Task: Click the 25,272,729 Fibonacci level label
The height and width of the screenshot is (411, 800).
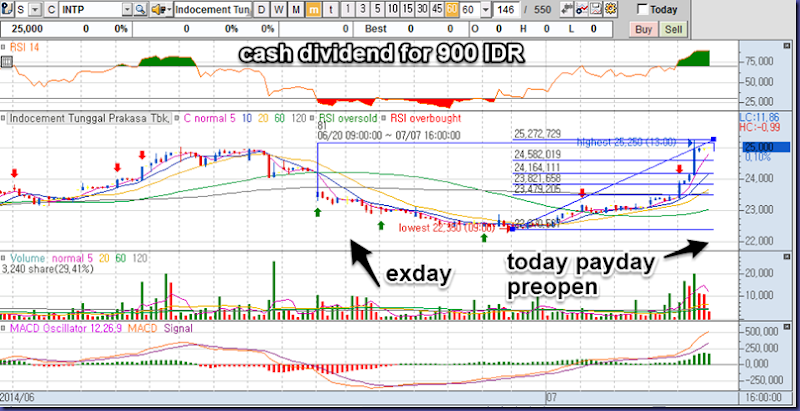Action: [538, 134]
